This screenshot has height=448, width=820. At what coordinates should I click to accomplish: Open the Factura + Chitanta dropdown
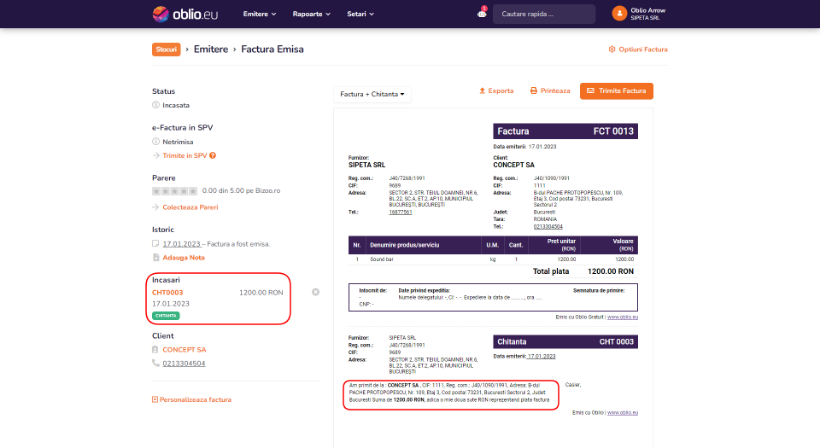[x=372, y=94]
